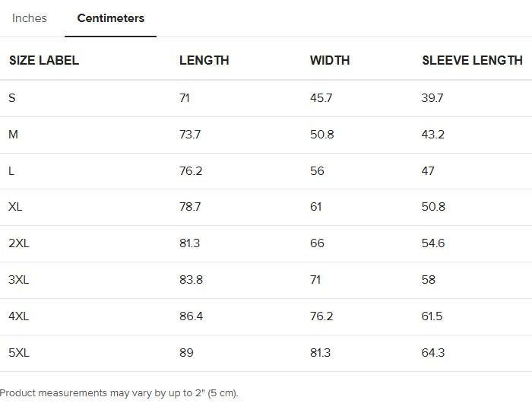
Task: Click the 73.7 length value for M
Action: tap(190, 135)
